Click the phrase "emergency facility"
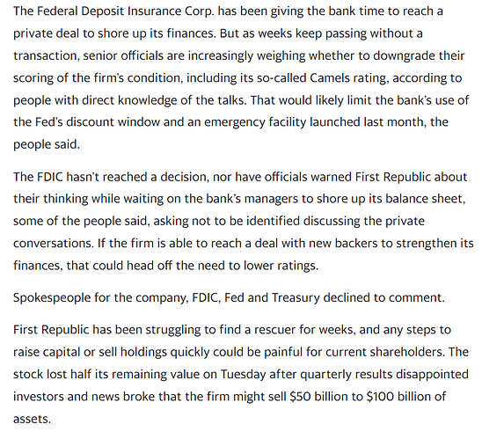This screenshot has height=439, width=504. (255, 122)
